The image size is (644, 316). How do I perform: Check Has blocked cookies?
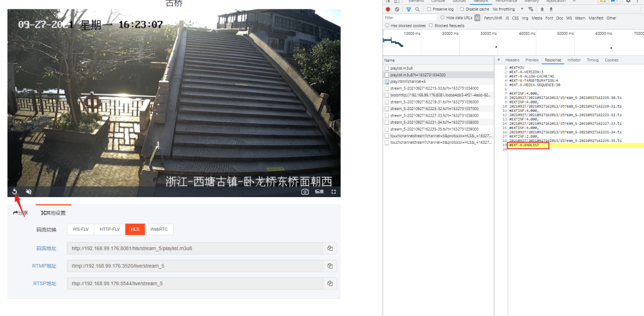click(387, 25)
